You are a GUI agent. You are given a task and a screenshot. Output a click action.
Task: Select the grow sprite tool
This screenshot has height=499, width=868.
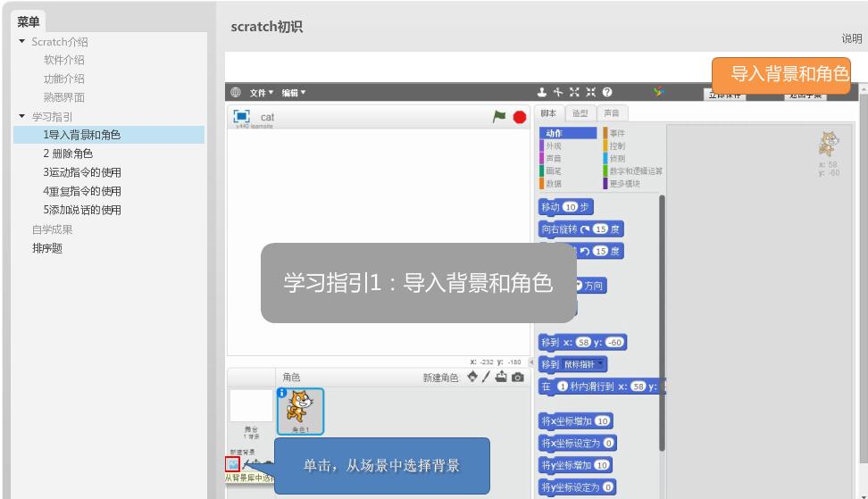(x=574, y=92)
